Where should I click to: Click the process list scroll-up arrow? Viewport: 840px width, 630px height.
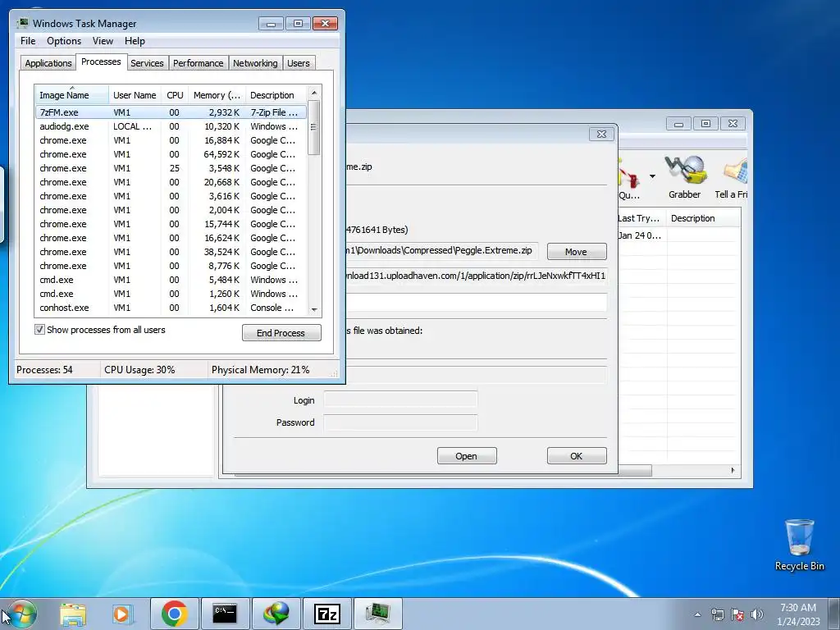tap(314, 93)
